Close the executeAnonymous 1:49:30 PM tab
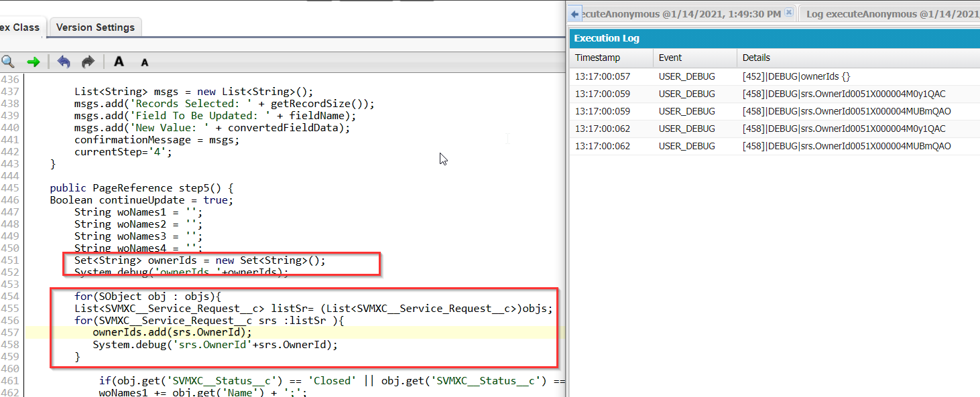 [x=789, y=13]
